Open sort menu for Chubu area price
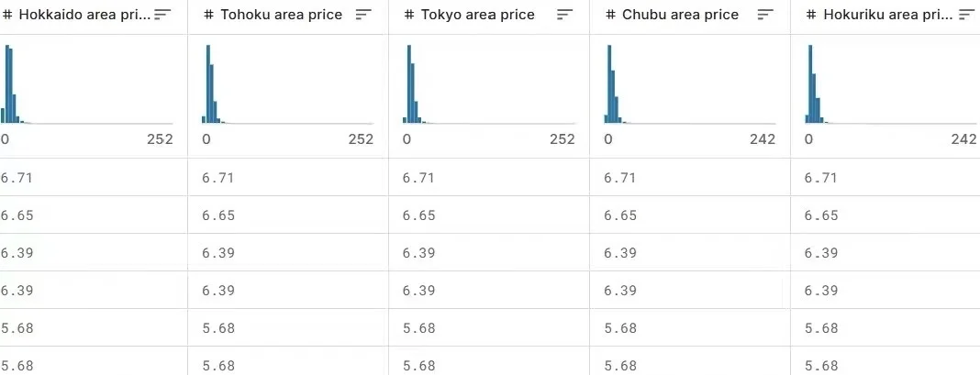 [765, 15]
